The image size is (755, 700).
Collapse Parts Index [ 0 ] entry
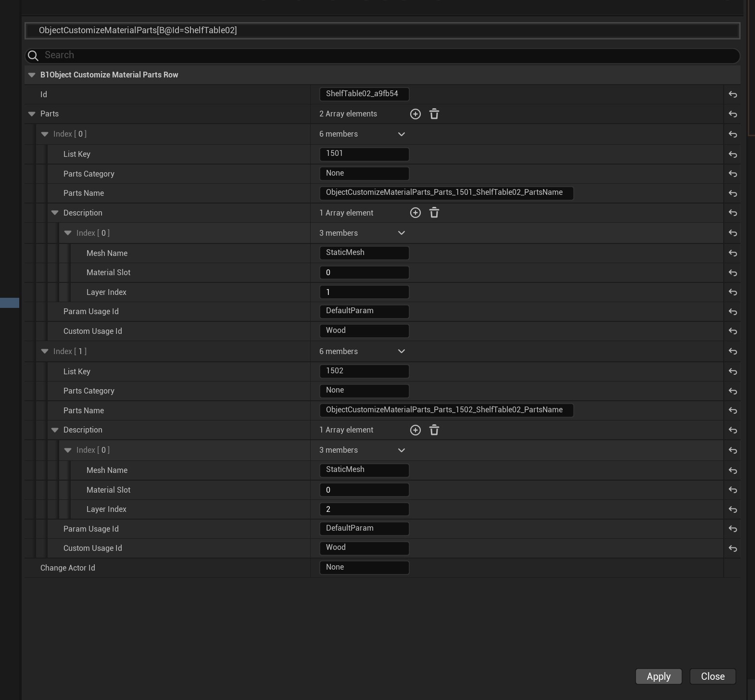(x=45, y=134)
